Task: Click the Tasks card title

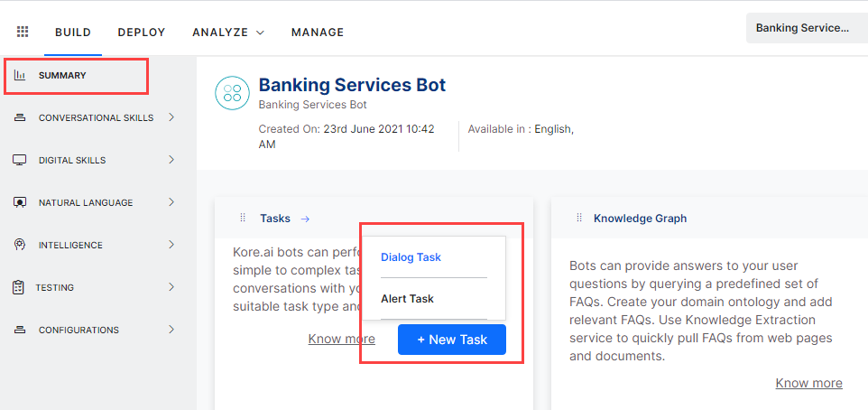Action: coord(275,219)
